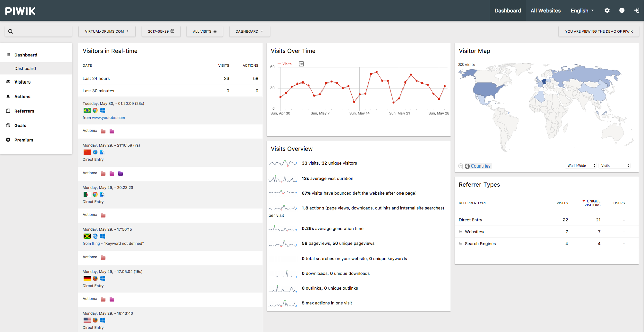The width and height of the screenshot is (644, 332).
Task: Open the VIRTUAL-DRUMS.COM website selector
Action: (x=107, y=31)
